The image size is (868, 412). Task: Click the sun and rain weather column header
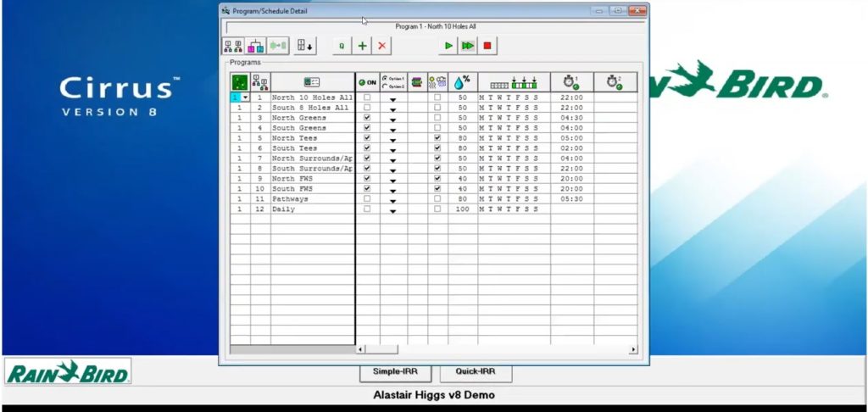(437, 82)
